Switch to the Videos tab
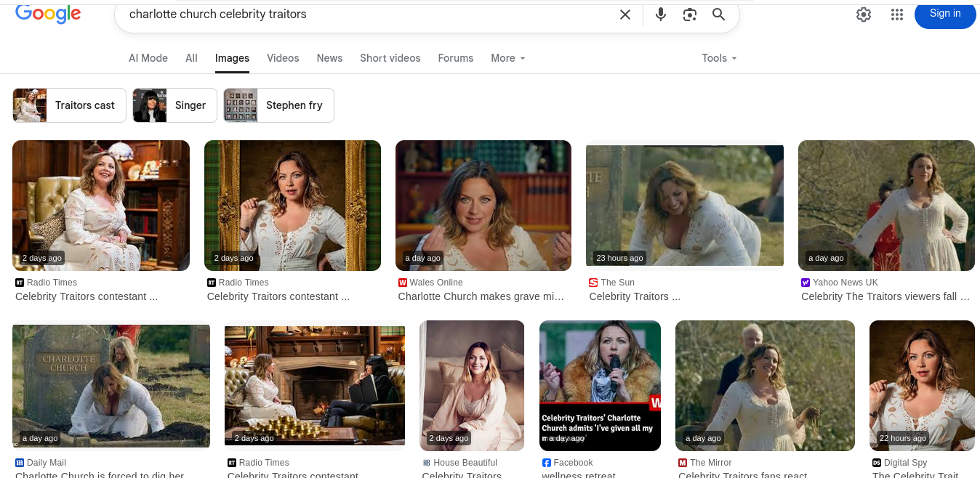This screenshot has height=478, width=980. (283, 58)
